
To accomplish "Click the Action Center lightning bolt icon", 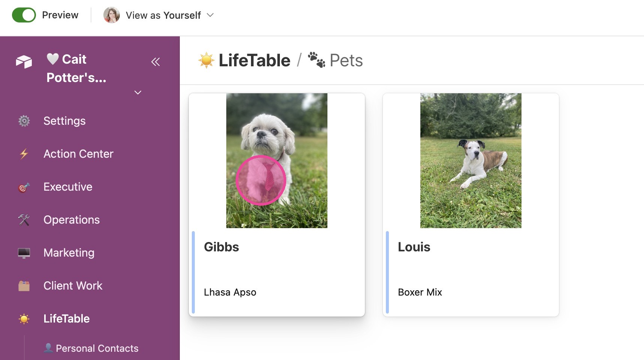I will tap(24, 154).
